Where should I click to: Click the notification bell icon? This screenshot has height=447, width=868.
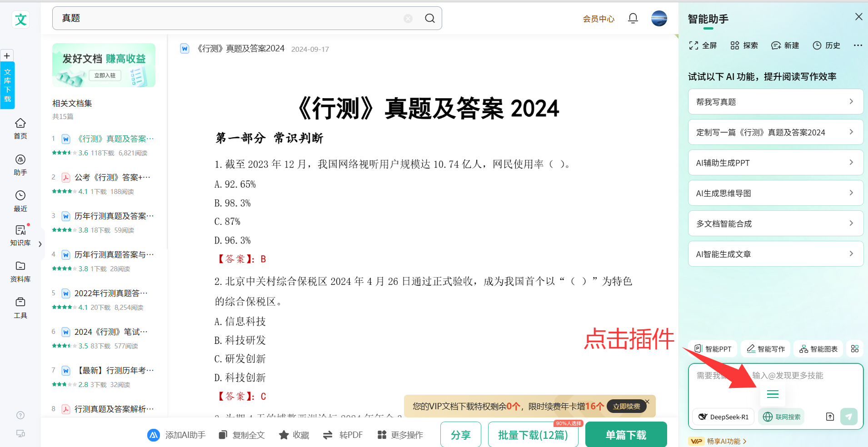(633, 18)
